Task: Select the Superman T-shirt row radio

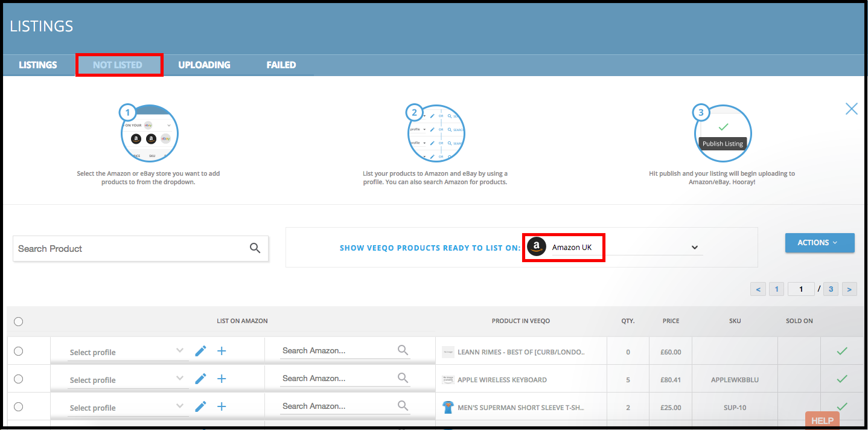Action: pos(18,407)
